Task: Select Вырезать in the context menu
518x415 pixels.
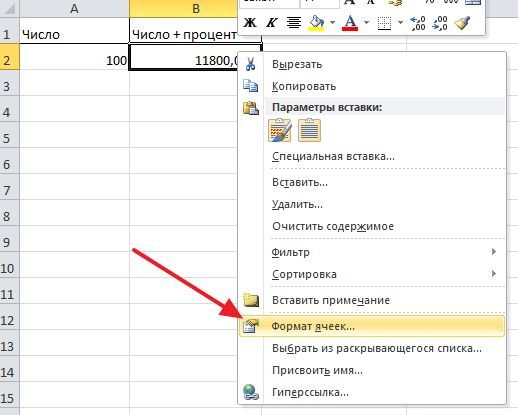Action: coord(372,64)
